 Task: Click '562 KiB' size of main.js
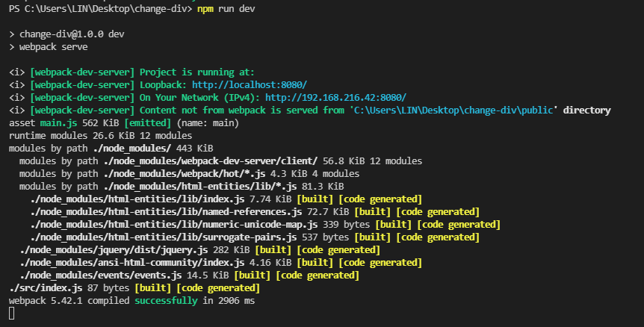[100, 123]
